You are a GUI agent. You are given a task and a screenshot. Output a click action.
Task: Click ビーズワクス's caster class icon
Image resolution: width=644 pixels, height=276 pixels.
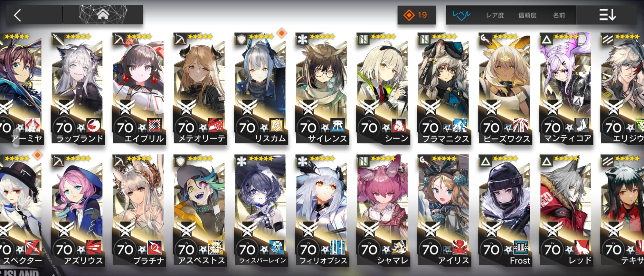click(485, 40)
